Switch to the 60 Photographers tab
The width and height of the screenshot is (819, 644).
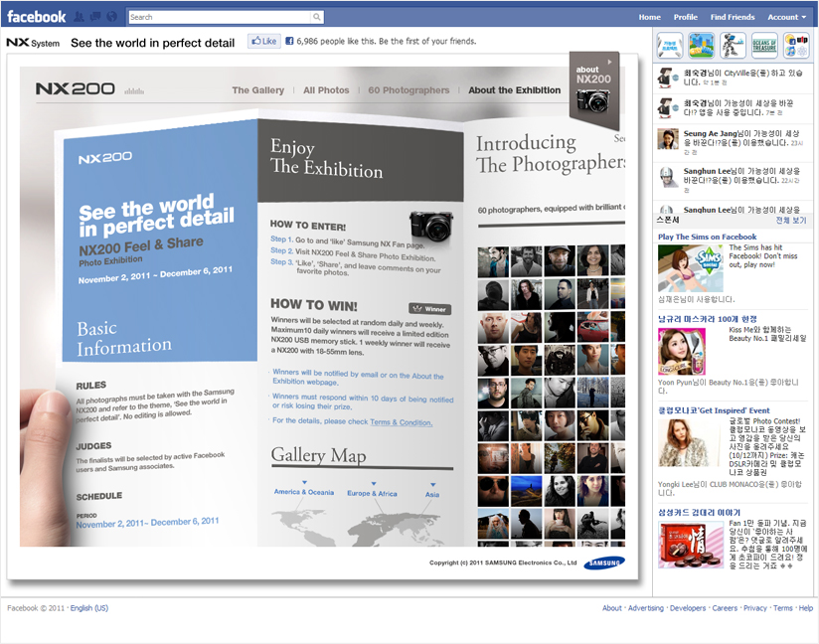pos(409,90)
